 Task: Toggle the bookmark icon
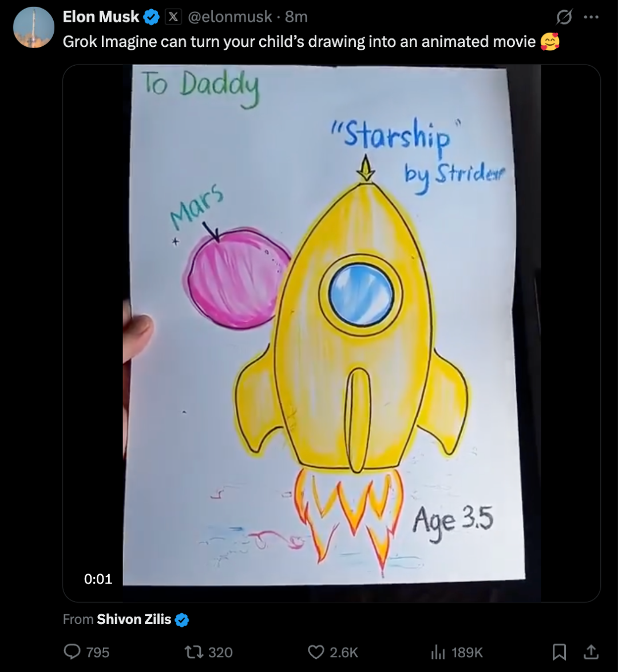(559, 652)
